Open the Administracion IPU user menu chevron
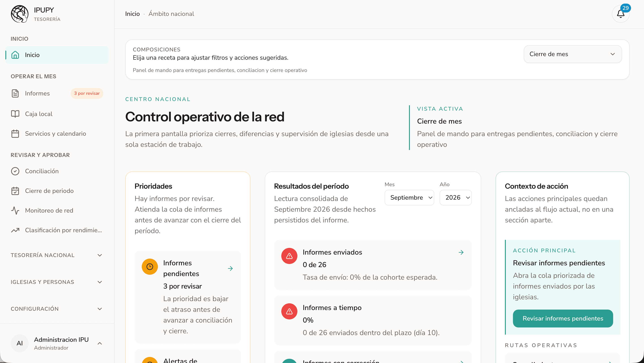The width and height of the screenshot is (644, 363). 100,343
